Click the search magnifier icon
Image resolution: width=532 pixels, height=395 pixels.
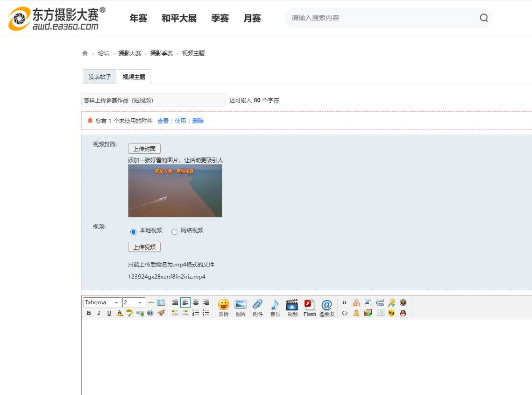click(484, 18)
